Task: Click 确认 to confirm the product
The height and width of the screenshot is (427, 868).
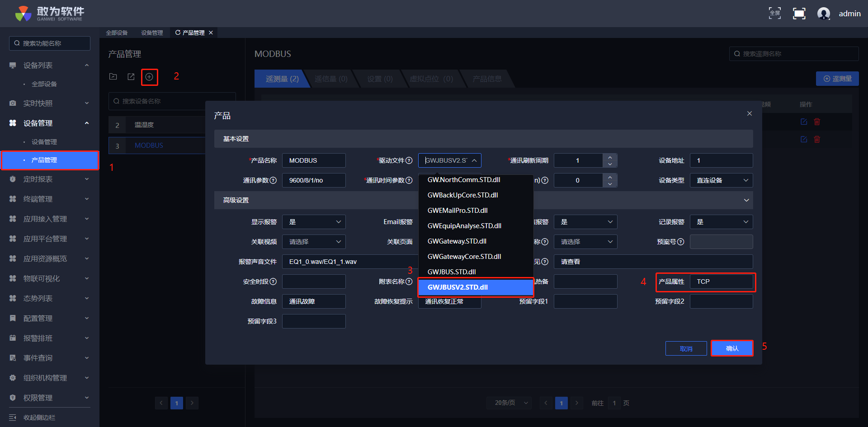Action: (x=732, y=348)
